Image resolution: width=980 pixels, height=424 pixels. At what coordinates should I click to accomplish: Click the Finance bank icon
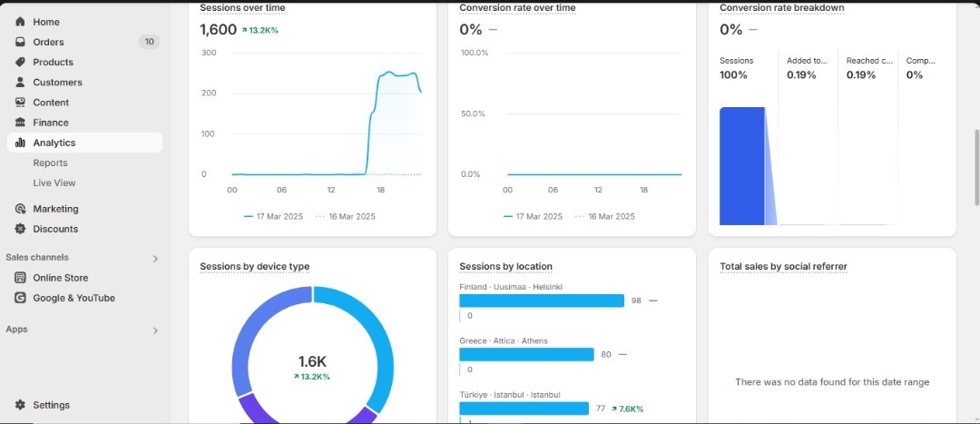point(20,123)
